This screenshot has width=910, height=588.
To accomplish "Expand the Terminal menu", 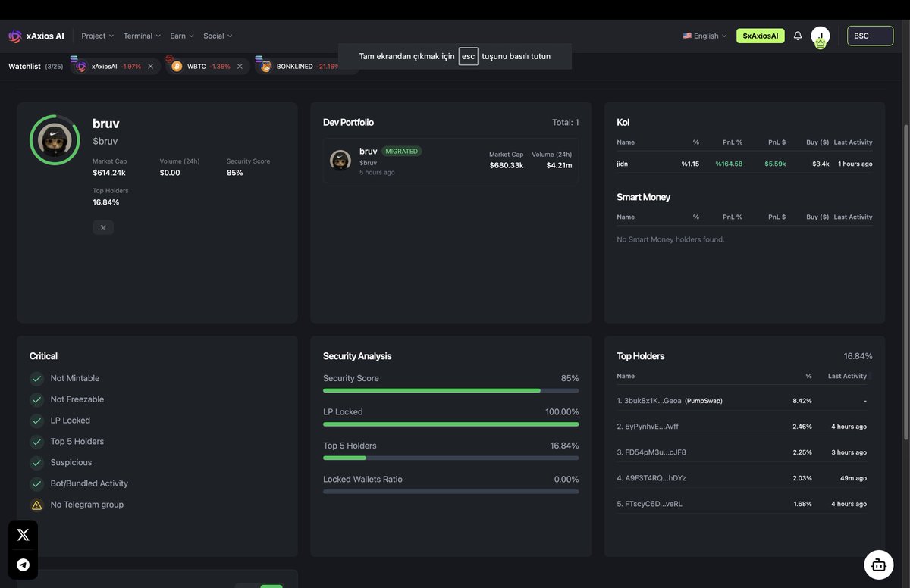I will tap(142, 36).
